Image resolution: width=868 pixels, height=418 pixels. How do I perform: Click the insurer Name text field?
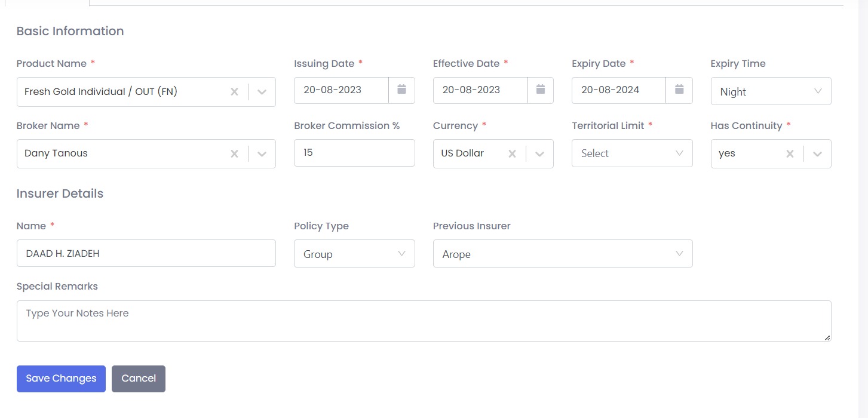(x=146, y=253)
